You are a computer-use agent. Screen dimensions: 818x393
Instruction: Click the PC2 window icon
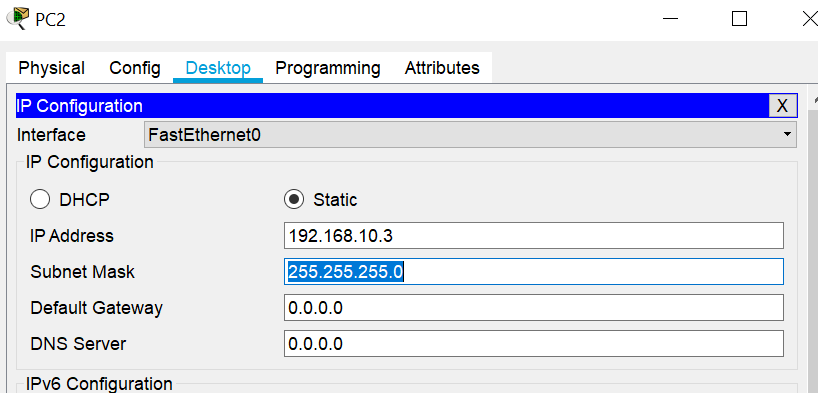[x=19, y=18]
